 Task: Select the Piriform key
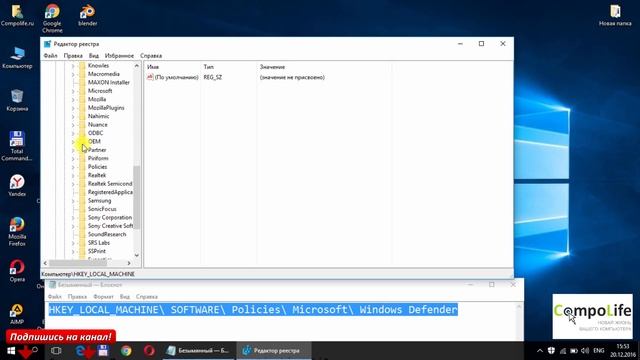98,158
